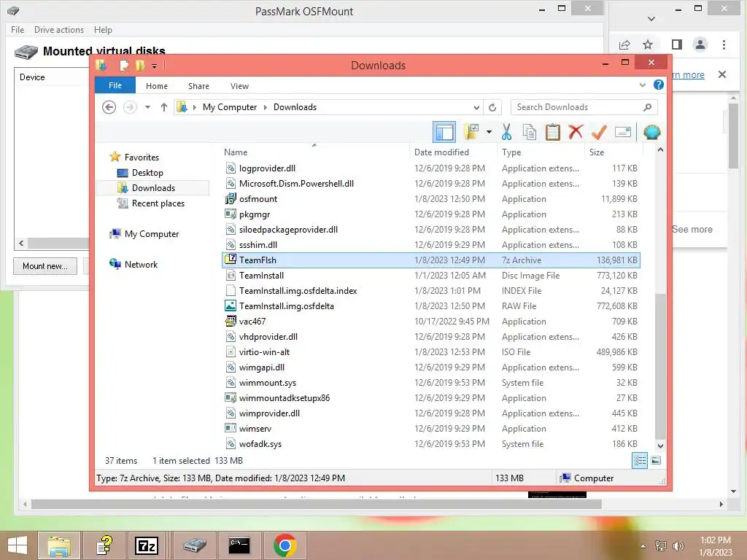Image resolution: width=747 pixels, height=560 pixels.
Task: Open the File ribbon tab
Action: (x=115, y=85)
